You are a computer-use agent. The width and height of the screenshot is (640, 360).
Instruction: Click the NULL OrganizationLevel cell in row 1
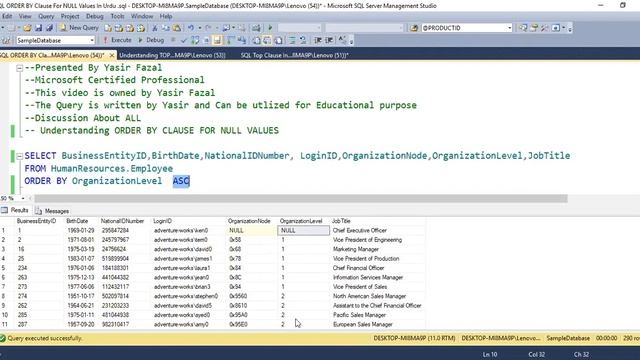pyautogui.click(x=303, y=230)
